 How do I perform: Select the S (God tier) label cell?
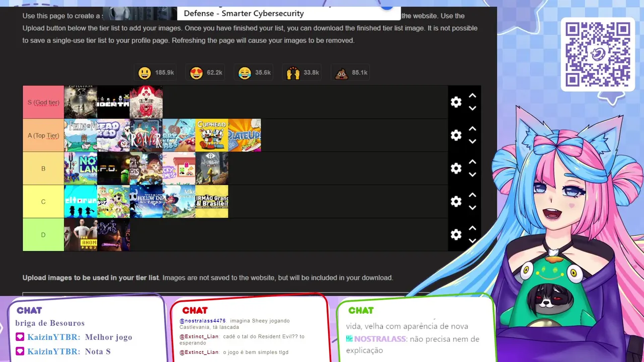tap(43, 102)
